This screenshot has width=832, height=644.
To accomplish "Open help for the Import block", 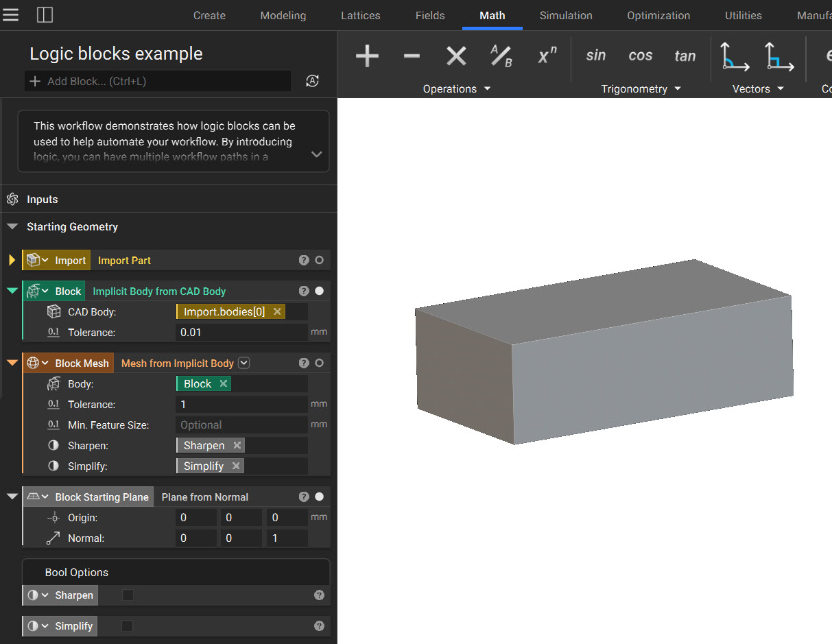I will pyautogui.click(x=304, y=261).
